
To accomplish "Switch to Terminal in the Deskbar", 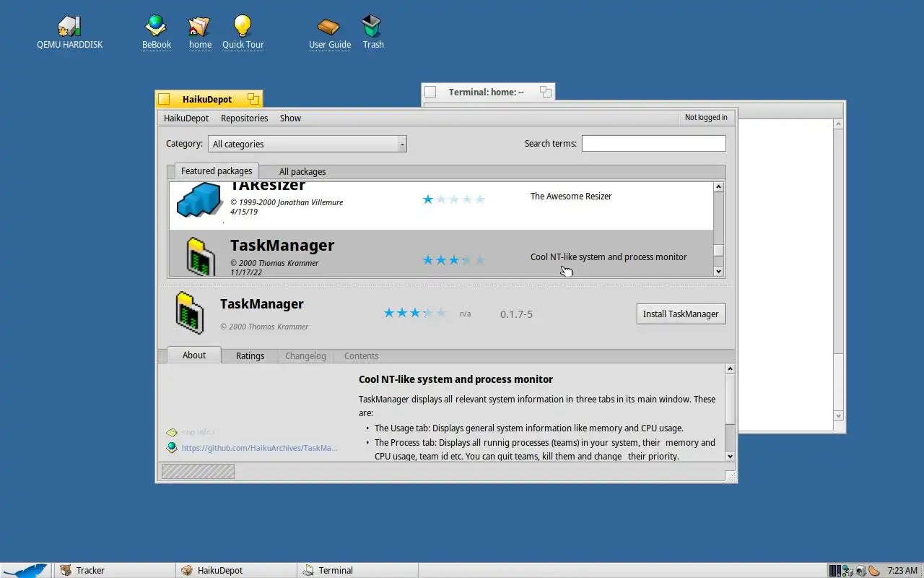I will click(x=357, y=570).
